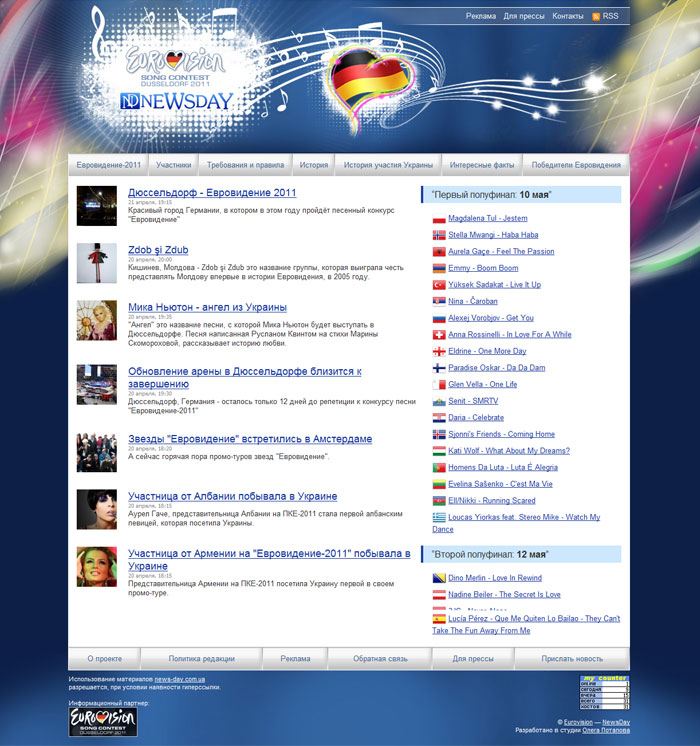Click the Azerbaijan flag beside Ell/Nikki
700x746 pixels.
[x=439, y=501]
